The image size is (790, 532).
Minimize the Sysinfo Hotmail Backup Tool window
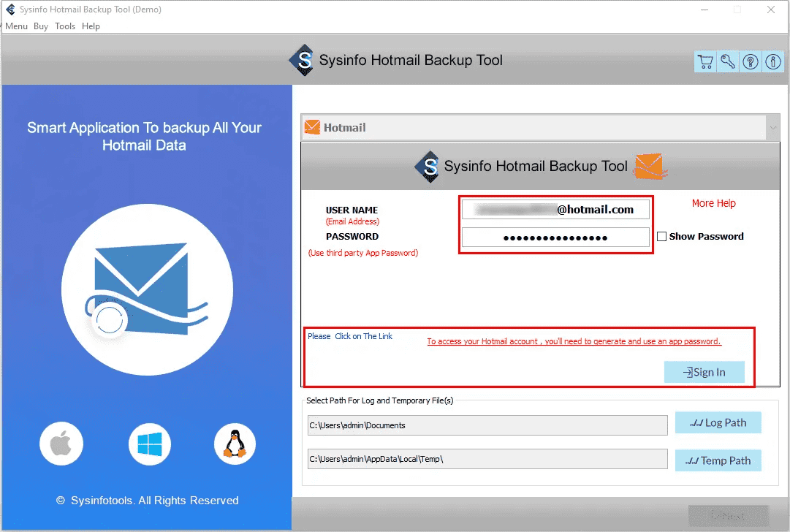click(x=704, y=9)
